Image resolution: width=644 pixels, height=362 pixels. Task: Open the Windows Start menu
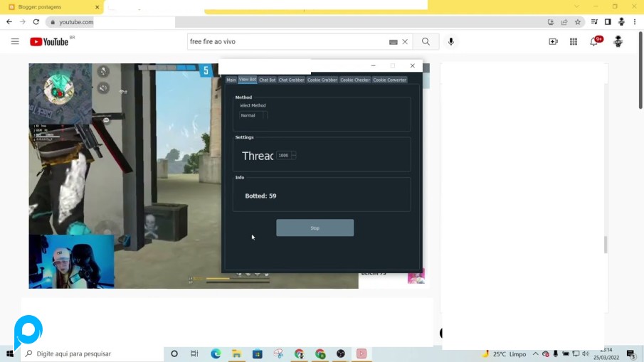(x=10, y=353)
